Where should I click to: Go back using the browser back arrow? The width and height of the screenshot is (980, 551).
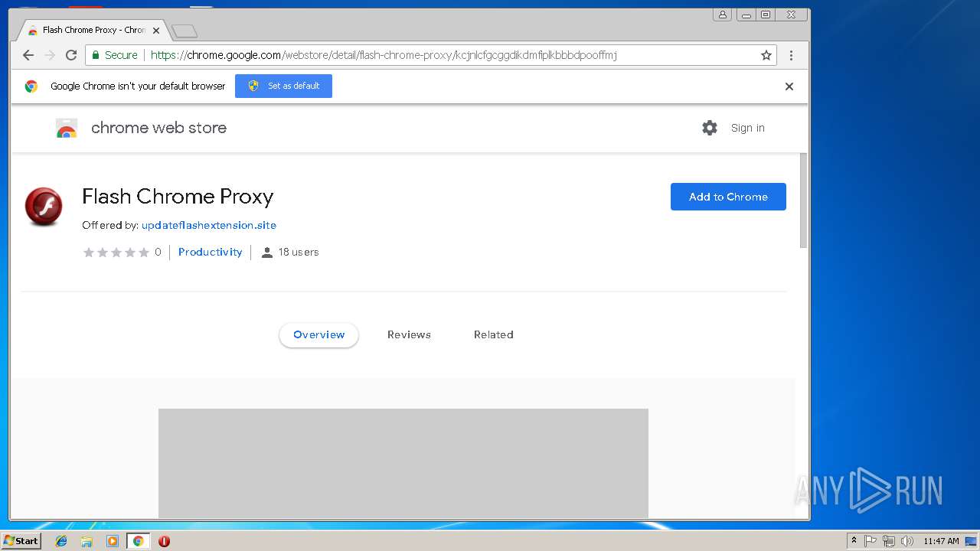click(28, 55)
